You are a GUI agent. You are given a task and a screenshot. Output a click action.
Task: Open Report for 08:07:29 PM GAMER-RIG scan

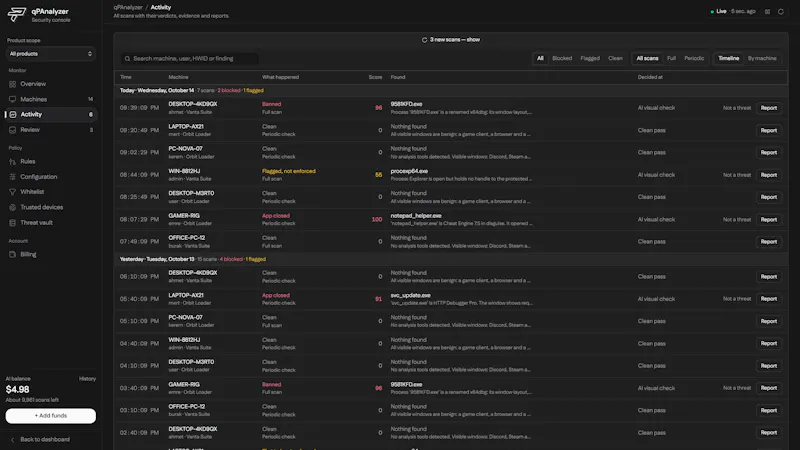[x=768, y=219]
